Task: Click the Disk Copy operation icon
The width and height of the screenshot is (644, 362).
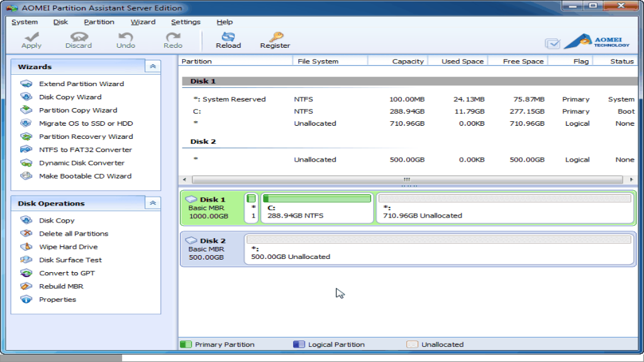Action: pos(26,221)
